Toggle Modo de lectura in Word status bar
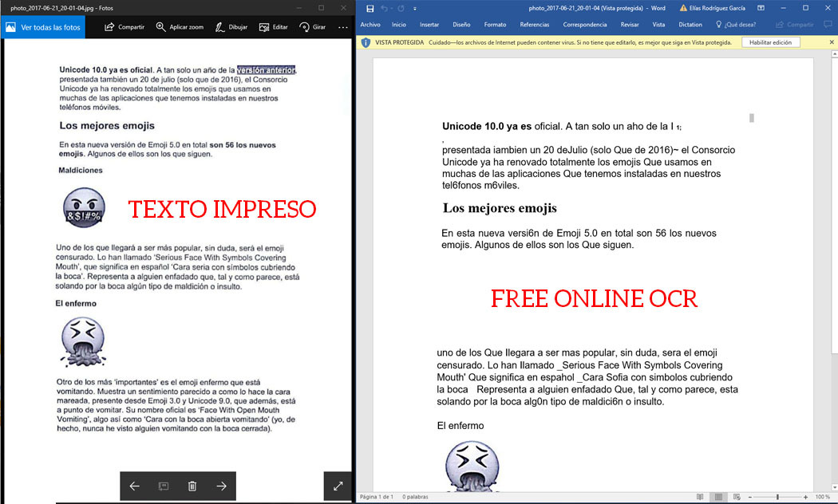Screen dimensions: 838x504 tap(700, 496)
